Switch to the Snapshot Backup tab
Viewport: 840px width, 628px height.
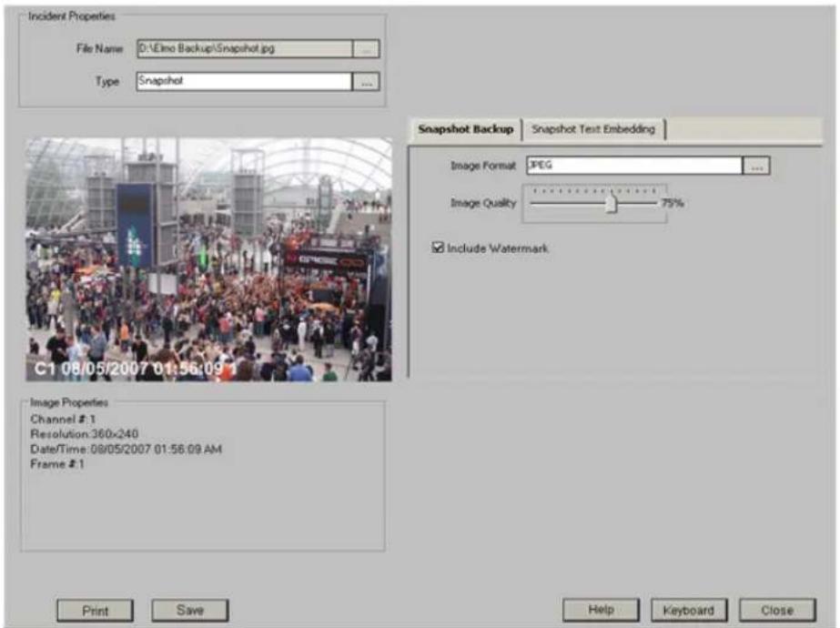coord(466,129)
